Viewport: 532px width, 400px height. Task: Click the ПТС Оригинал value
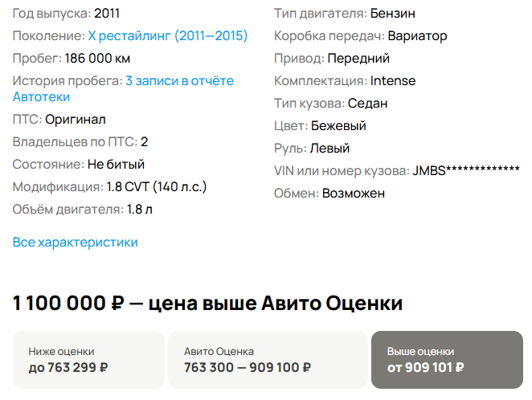click(x=76, y=120)
